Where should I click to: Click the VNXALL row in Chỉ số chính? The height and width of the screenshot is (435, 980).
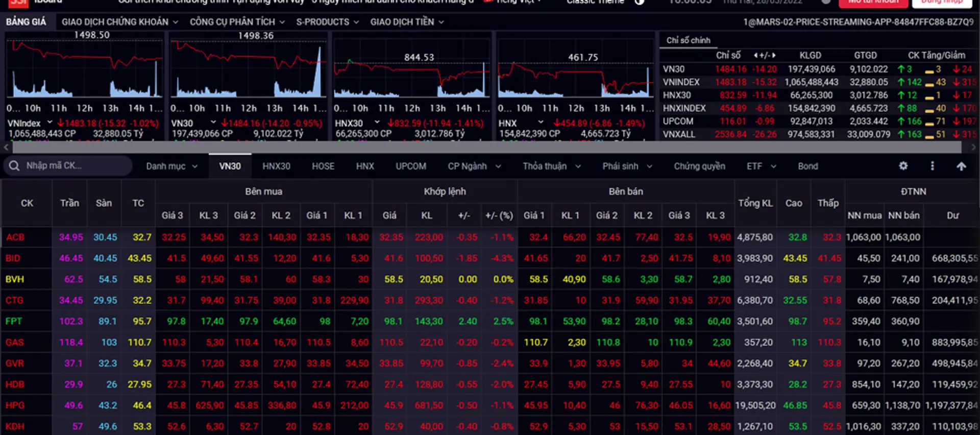pos(819,134)
